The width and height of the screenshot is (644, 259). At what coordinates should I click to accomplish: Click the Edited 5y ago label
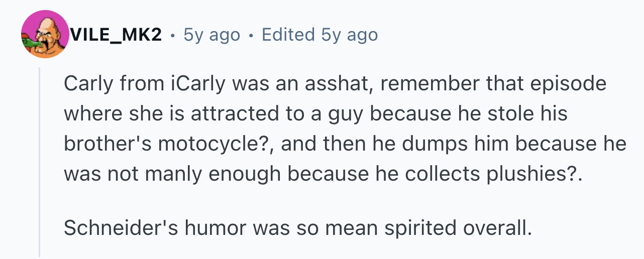[319, 35]
